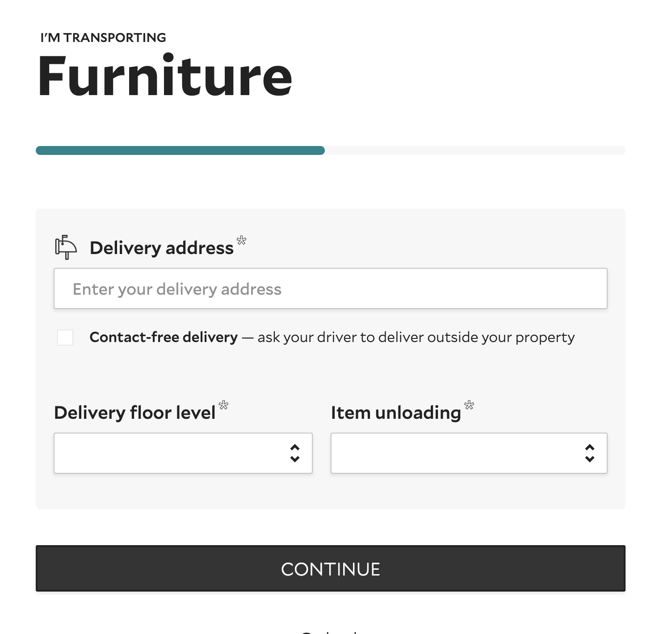Open the Item unloading dropdown
The image size is (672, 634).
(x=469, y=453)
